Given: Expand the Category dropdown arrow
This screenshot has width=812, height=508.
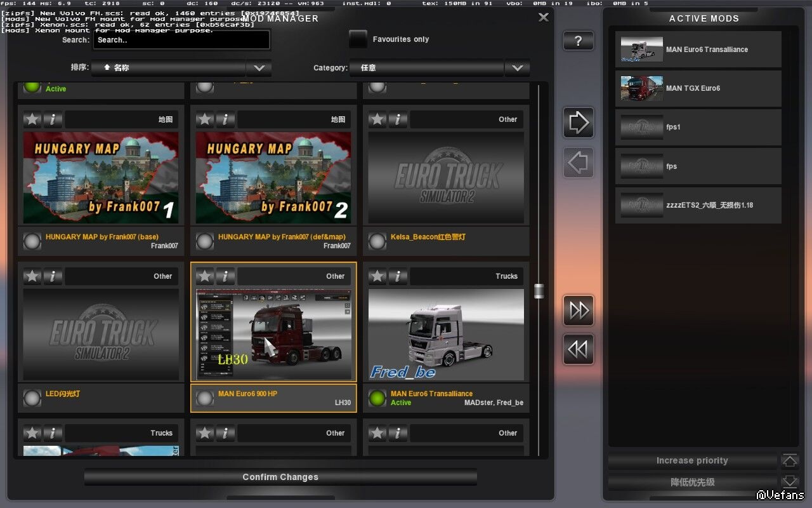Looking at the screenshot, I should (517, 68).
